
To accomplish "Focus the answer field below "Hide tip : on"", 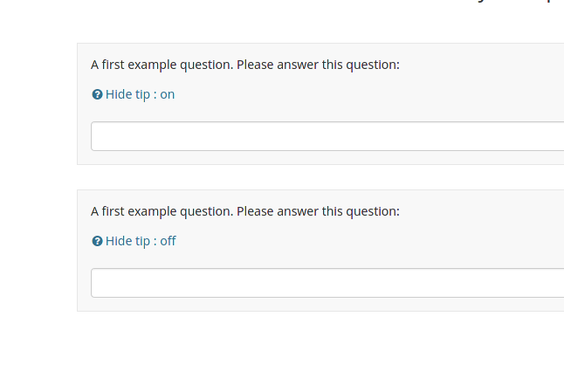I will click(327, 136).
